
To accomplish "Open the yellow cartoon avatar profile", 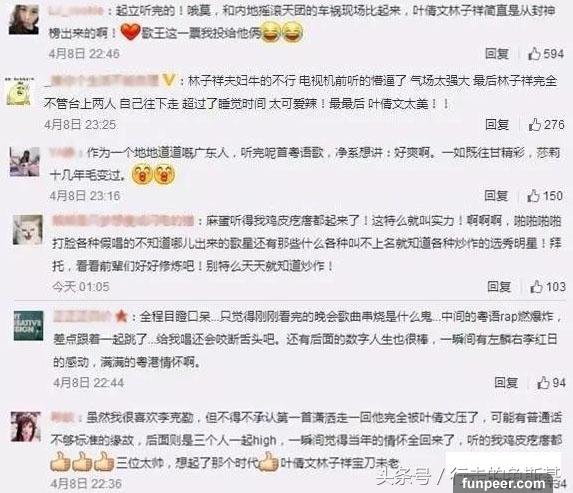I will point(18,92).
